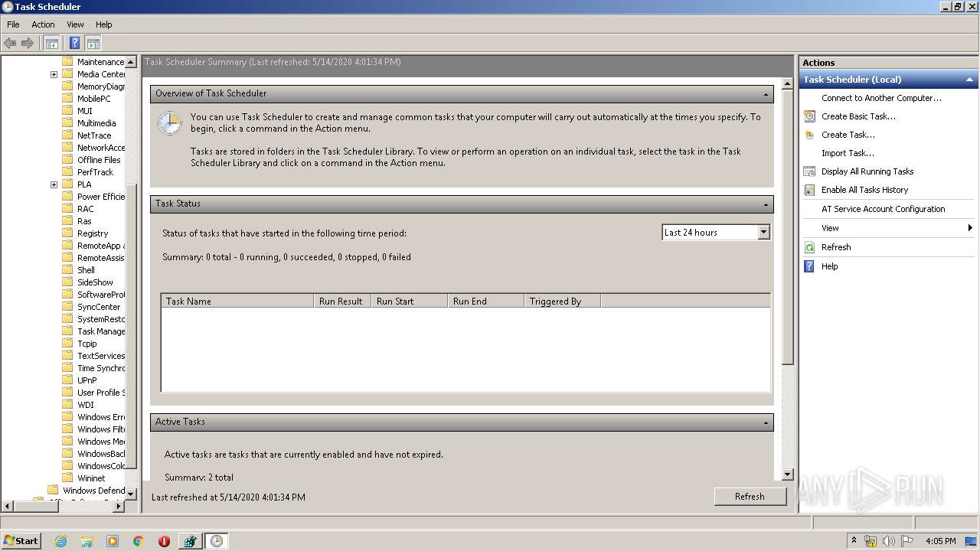The image size is (980, 551).
Task: Click the blue Help icon in the toolbar
Action: 74,43
